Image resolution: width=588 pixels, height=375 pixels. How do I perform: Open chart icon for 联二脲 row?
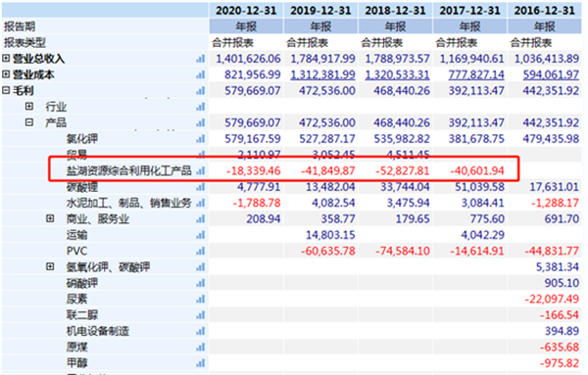(x=201, y=315)
